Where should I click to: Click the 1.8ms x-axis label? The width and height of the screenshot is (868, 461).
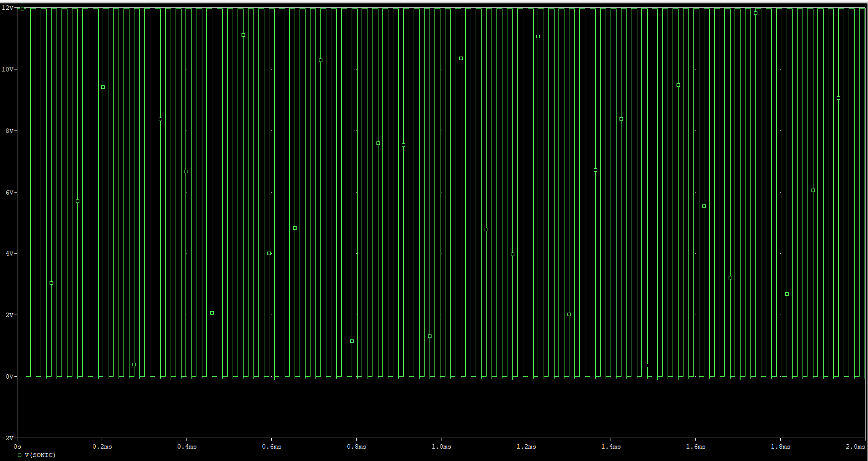tap(781, 447)
